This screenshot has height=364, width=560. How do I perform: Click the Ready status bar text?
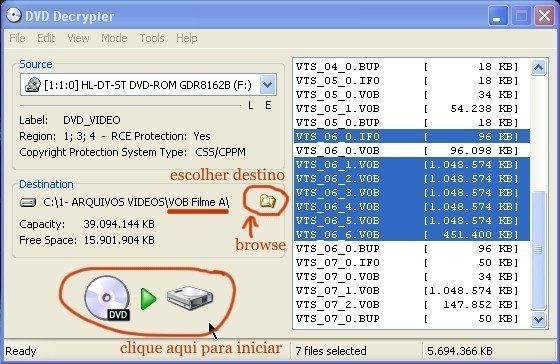(x=21, y=351)
